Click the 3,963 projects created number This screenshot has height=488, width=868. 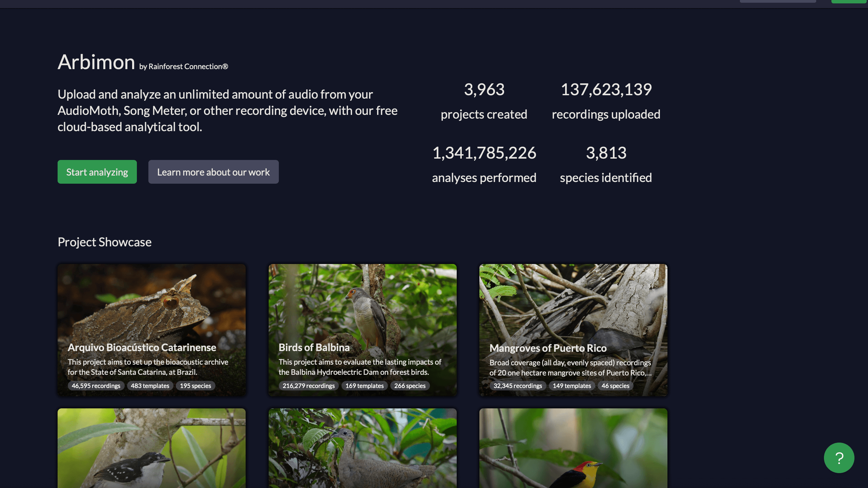point(484,89)
